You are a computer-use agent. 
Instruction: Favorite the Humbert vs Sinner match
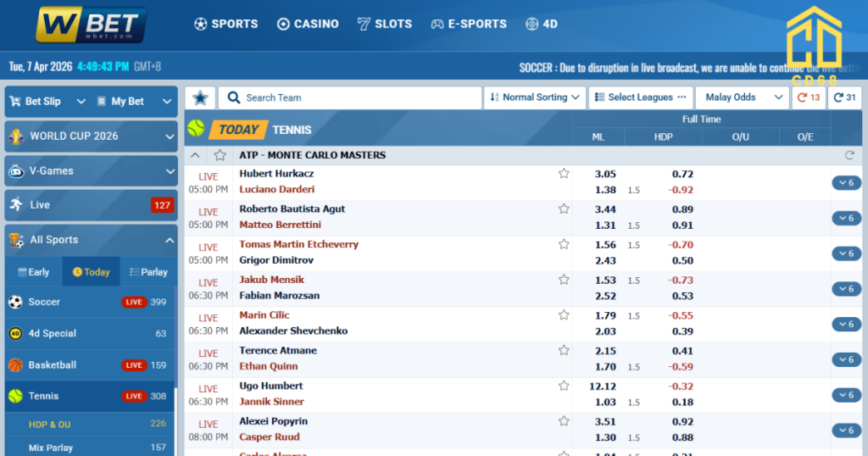[564, 386]
